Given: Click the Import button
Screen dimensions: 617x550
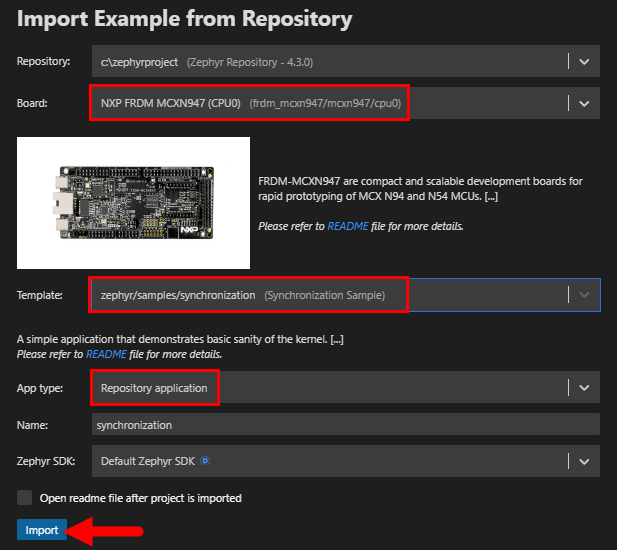Looking at the screenshot, I should pos(42,530).
